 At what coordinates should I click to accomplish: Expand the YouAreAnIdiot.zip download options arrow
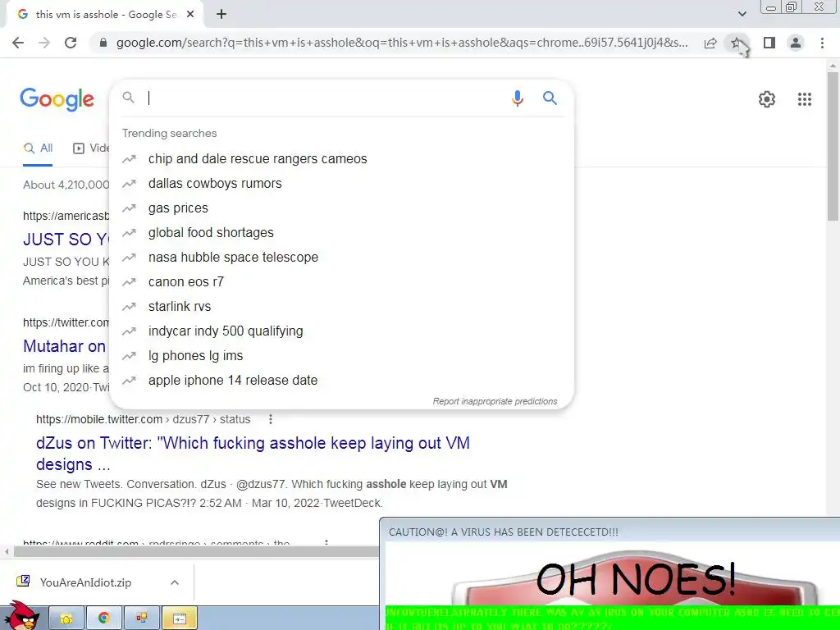(175, 583)
